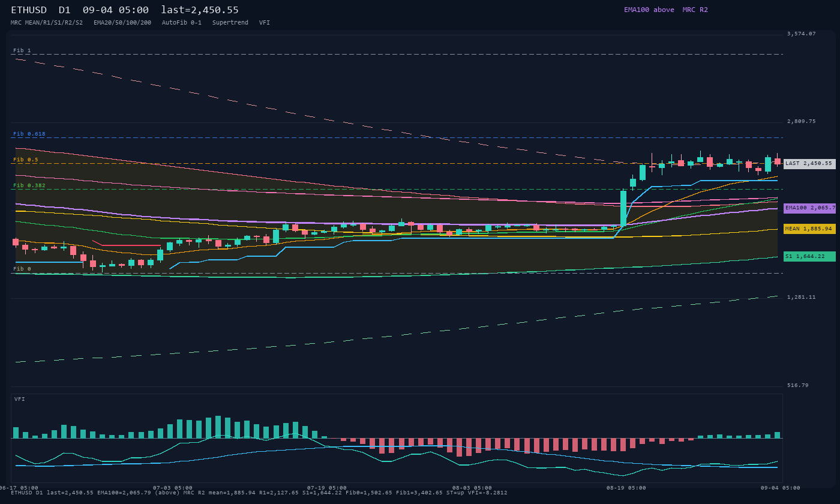Click the 08-03 05:00 time axis label
The image size is (840, 504).
point(472,488)
